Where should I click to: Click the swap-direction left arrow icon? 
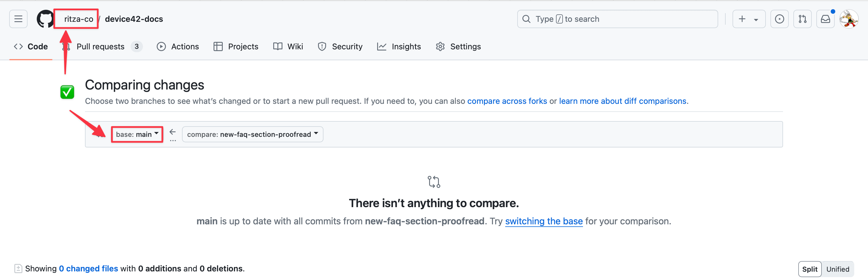173,132
